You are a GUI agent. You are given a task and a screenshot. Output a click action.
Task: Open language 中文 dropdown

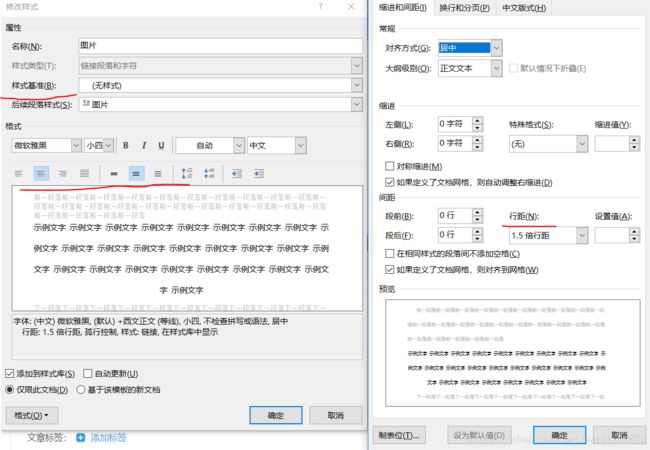(x=301, y=145)
